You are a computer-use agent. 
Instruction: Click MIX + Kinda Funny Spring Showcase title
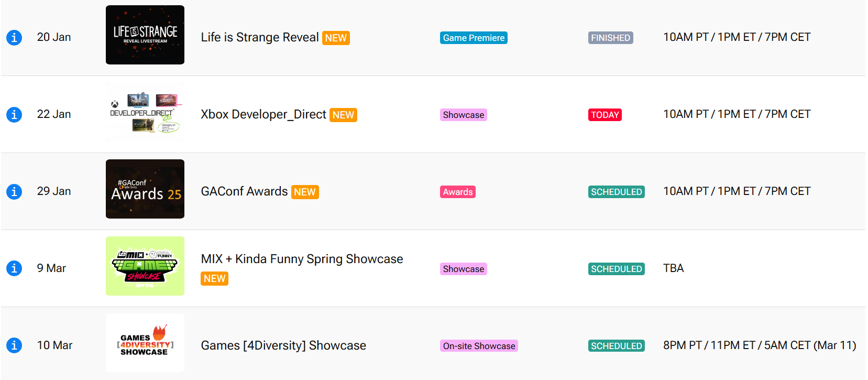click(302, 259)
